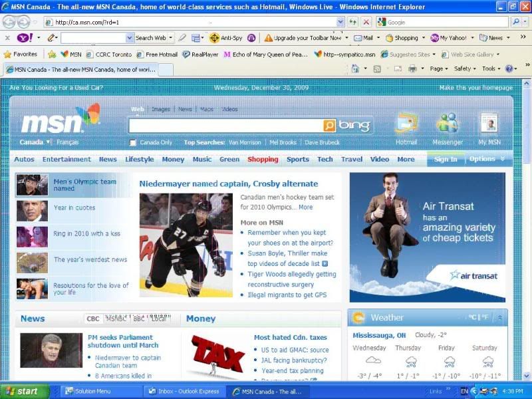Open the Shopping navigation tab
The height and width of the screenshot is (399, 532).
click(263, 160)
